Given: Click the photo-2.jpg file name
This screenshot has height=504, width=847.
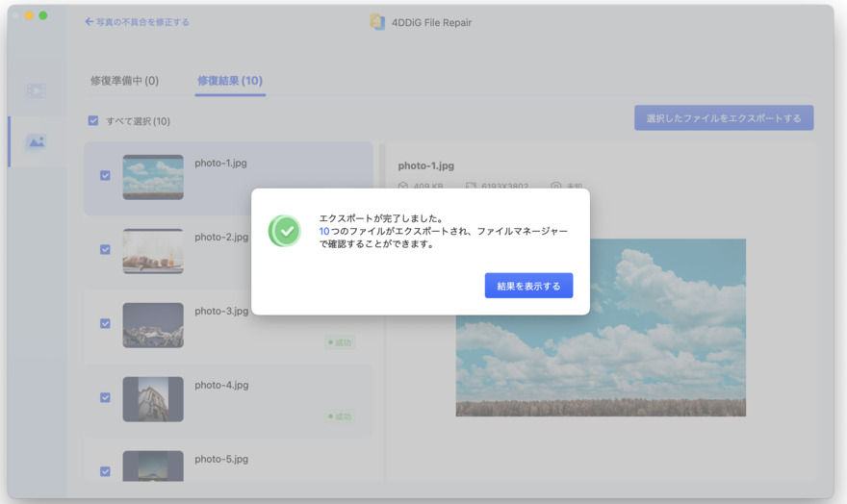Looking at the screenshot, I should [x=221, y=237].
